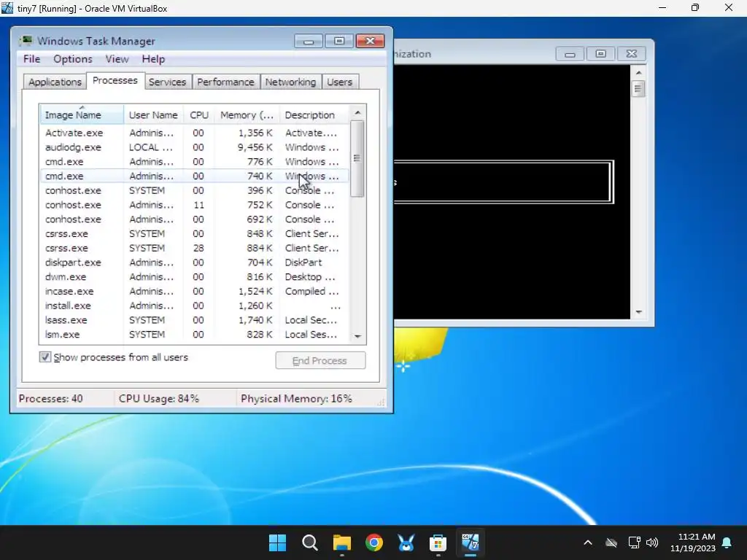The width and height of the screenshot is (747, 560).
Task: Select install.exe process row
Action: 194,306
